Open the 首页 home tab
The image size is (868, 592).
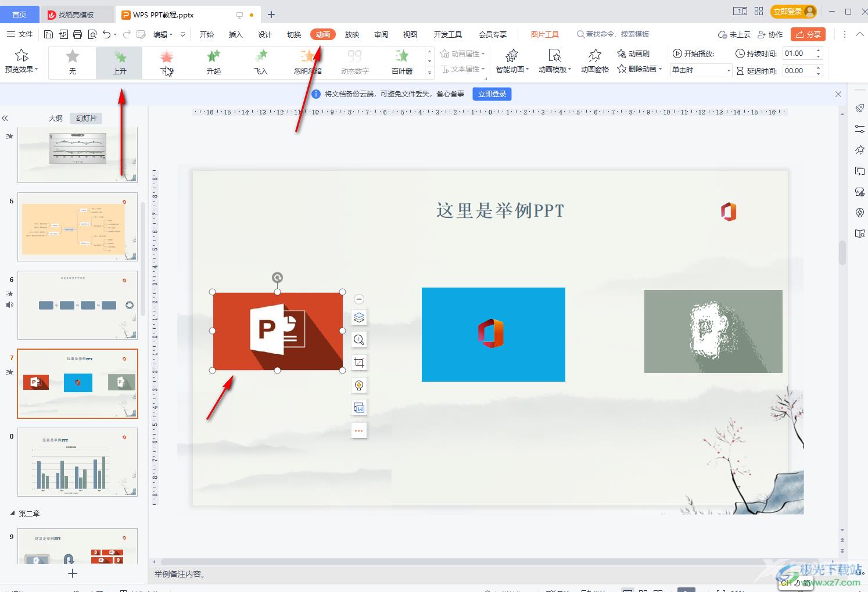(19, 15)
